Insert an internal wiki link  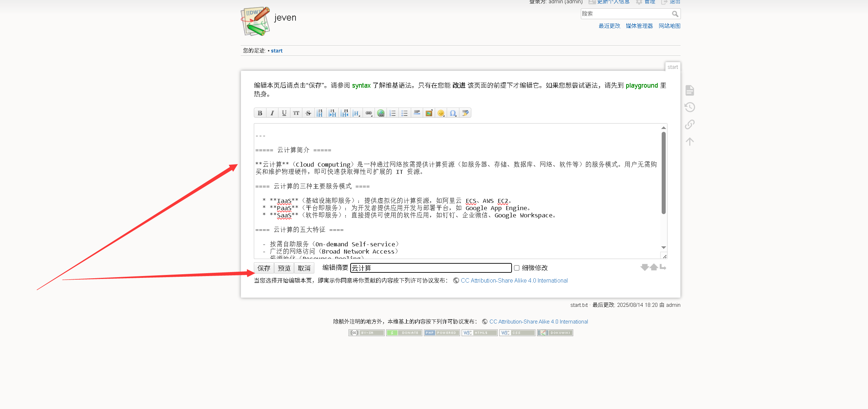368,113
